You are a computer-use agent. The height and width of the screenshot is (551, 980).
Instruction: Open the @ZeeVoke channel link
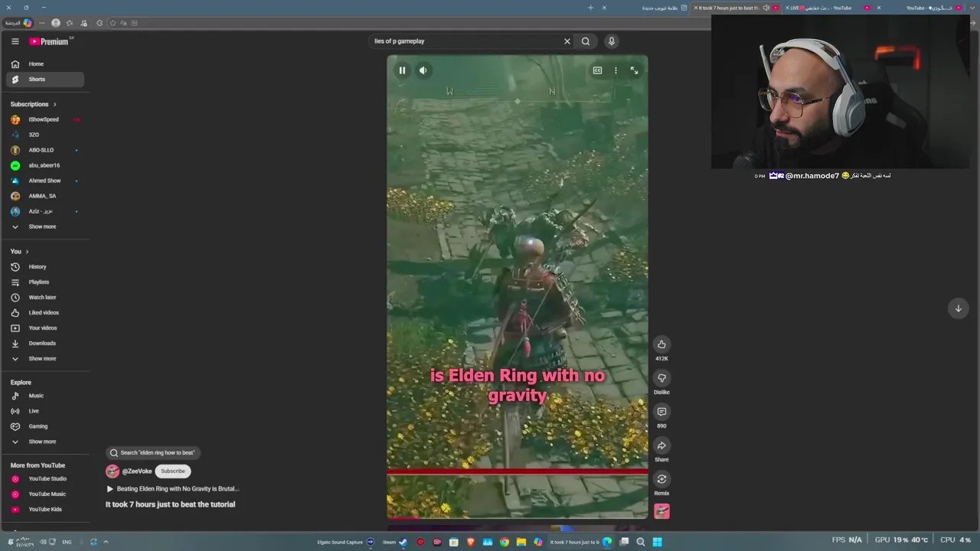point(137,471)
